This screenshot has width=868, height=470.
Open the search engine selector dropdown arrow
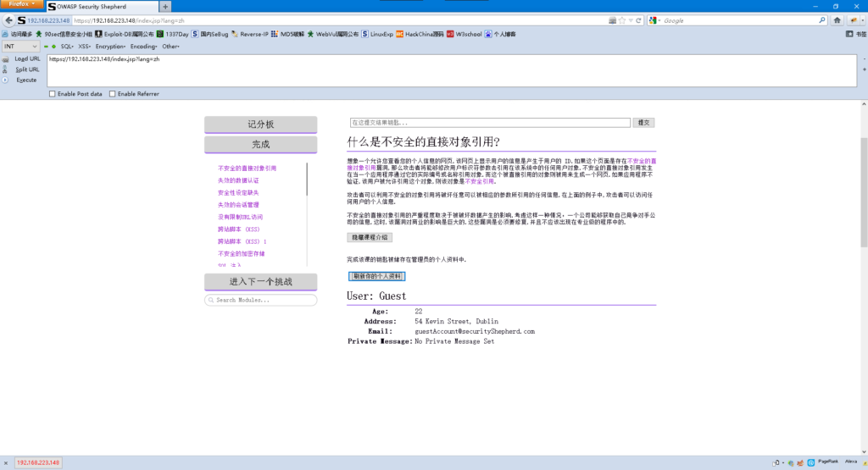point(659,20)
